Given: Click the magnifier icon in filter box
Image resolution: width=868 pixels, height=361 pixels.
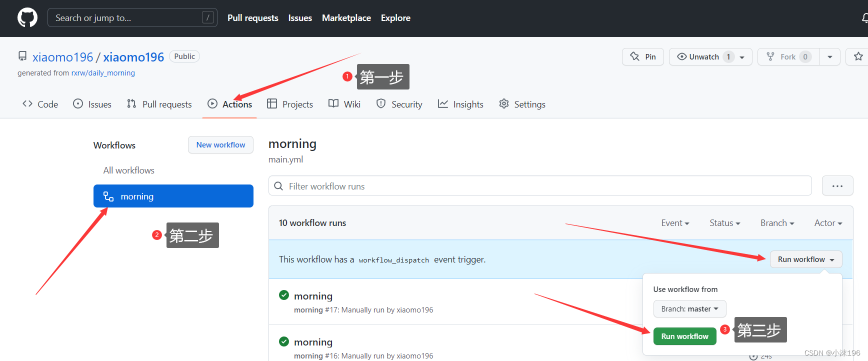Looking at the screenshot, I should [278, 186].
